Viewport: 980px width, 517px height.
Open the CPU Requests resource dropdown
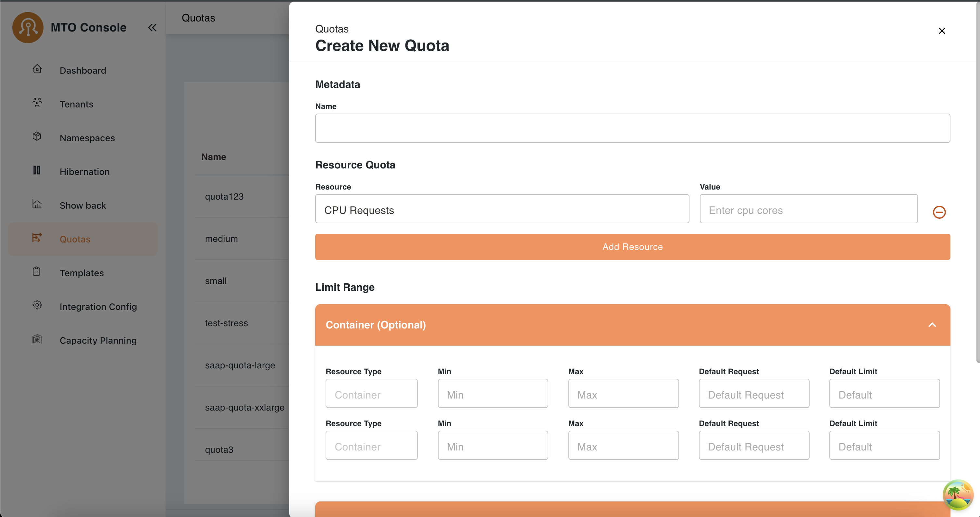click(502, 209)
